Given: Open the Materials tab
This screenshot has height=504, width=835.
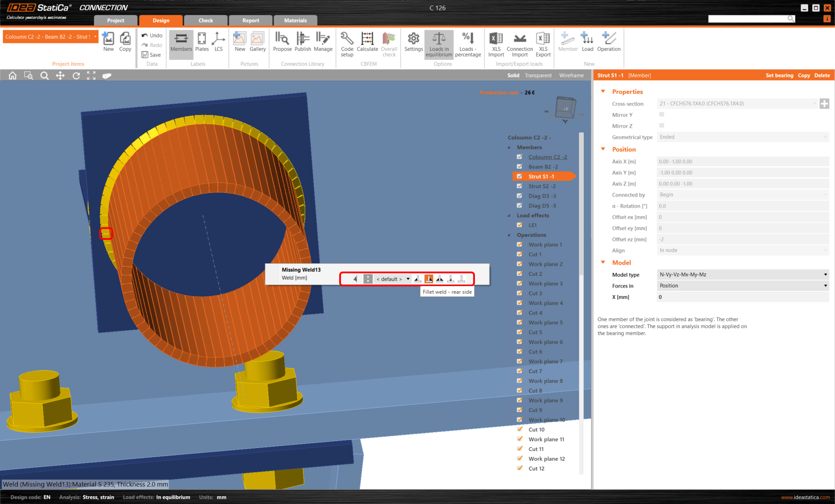Looking at the screenshot, I should click(295, 20).
